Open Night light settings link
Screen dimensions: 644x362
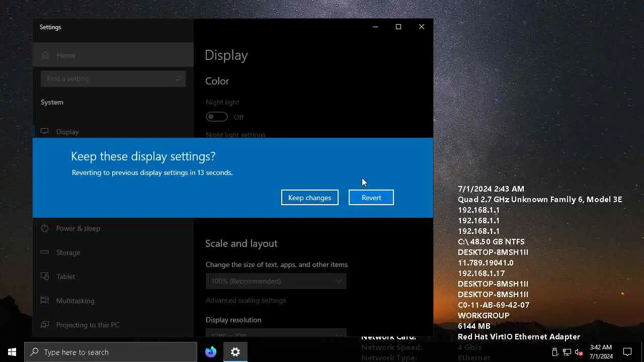pos(235,134)
